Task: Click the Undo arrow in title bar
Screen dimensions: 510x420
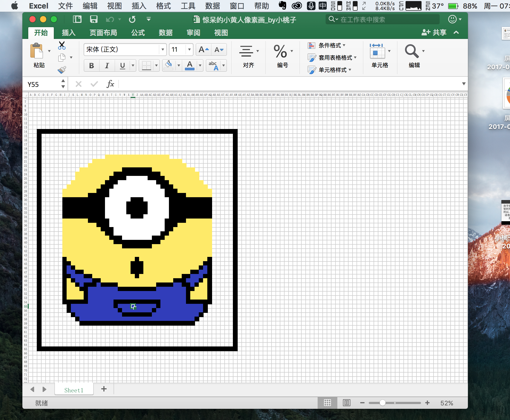Action: pos(110,19)
